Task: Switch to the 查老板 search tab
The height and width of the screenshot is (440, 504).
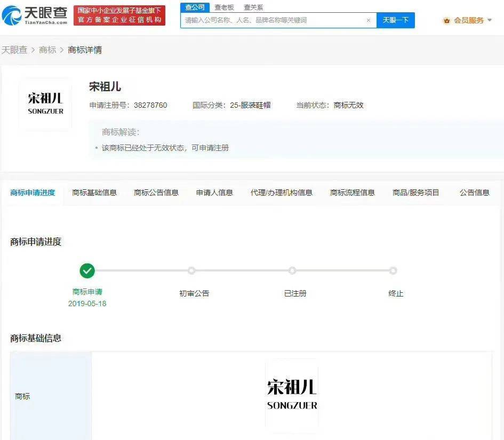Action: point(224,7)
